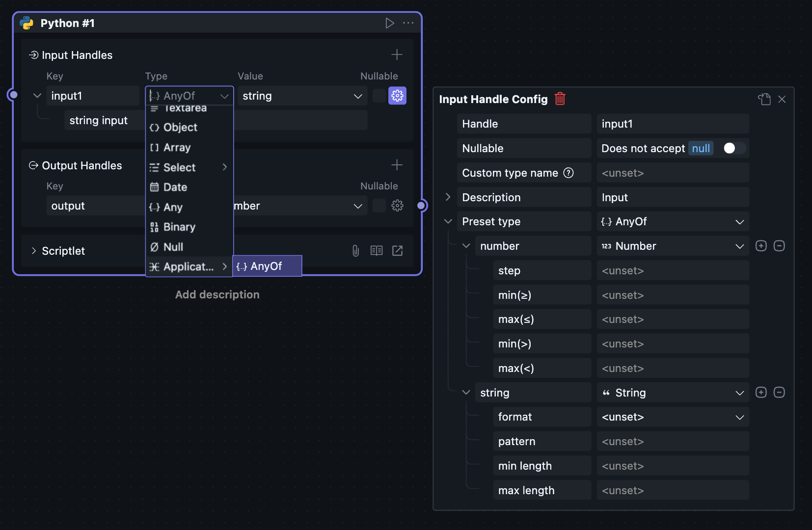The height and width of the screenshot is (530, 812).
Task: Select Binary from the type list
Action: 179,227
